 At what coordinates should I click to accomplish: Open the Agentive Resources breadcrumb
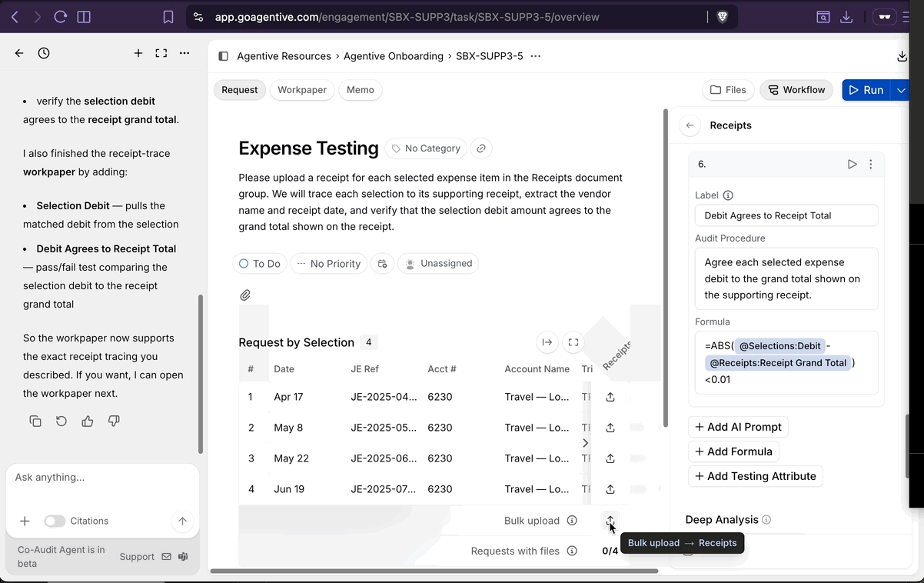click(x=284, y=56)
